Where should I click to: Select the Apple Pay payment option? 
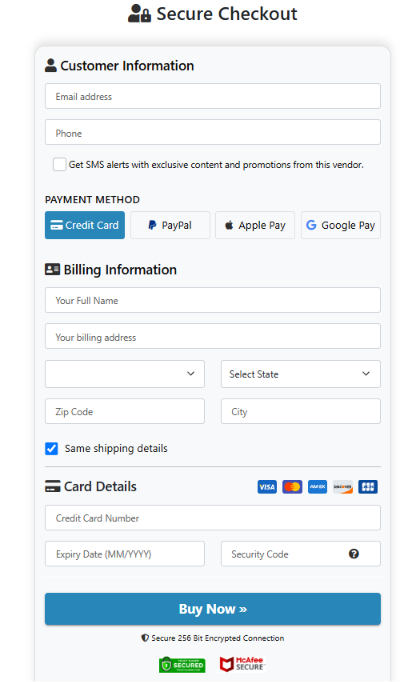255,225
